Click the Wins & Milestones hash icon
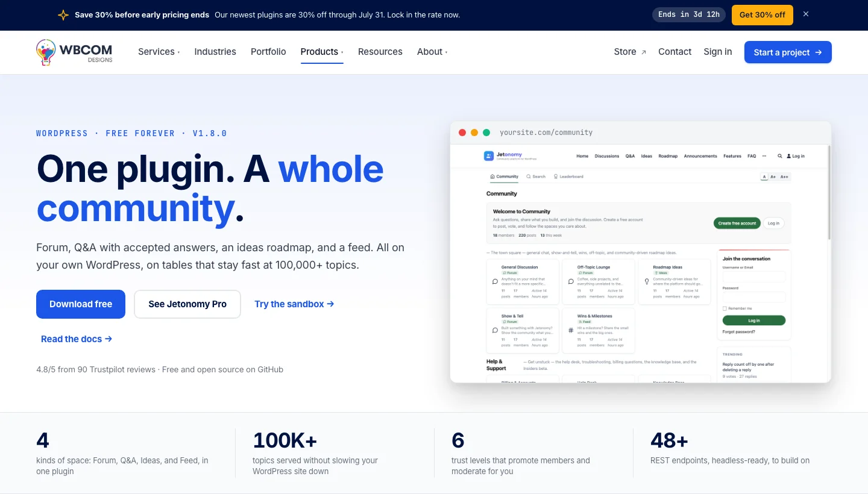 tap(571, 330)
